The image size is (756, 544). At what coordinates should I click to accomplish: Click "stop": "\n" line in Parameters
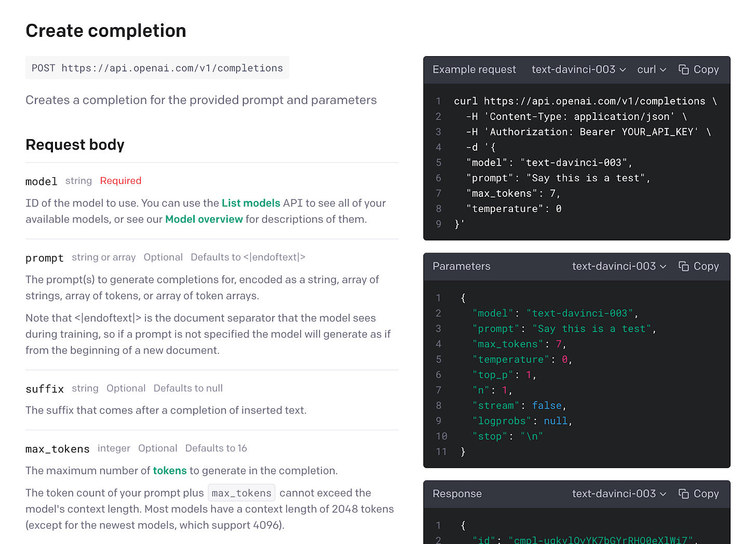507,436
